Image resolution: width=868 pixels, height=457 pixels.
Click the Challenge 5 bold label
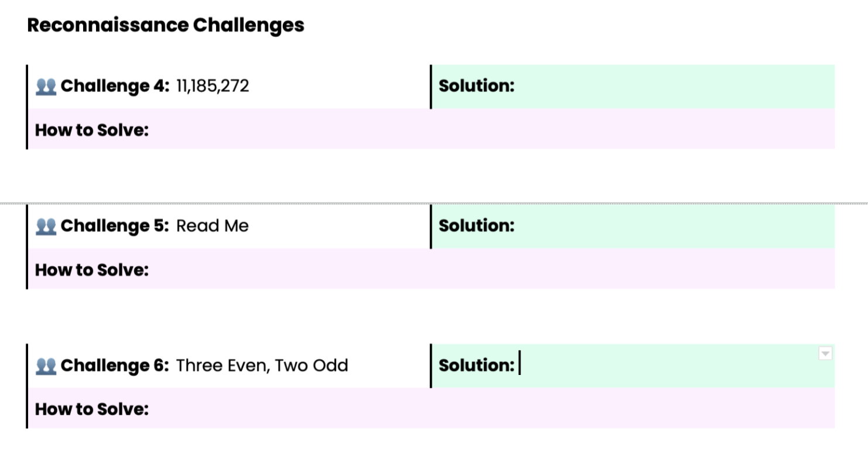click(115, 226)
